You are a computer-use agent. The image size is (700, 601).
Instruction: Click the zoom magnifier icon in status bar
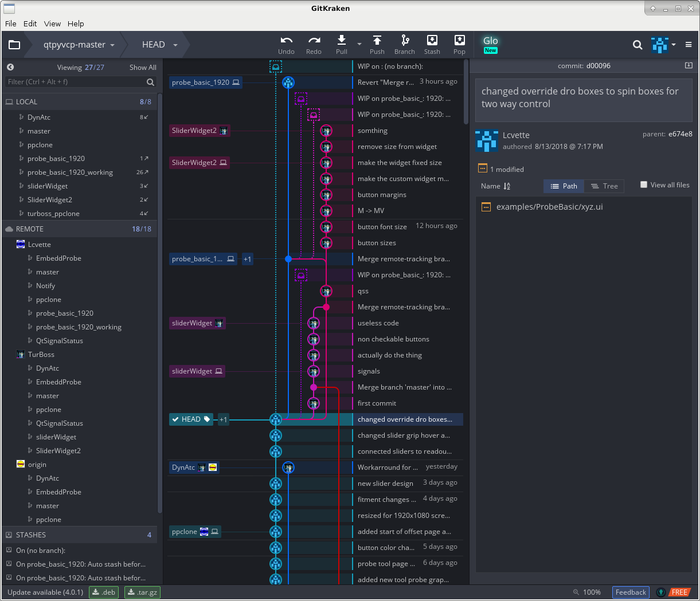pyautogui.click(x=576, y=592)
